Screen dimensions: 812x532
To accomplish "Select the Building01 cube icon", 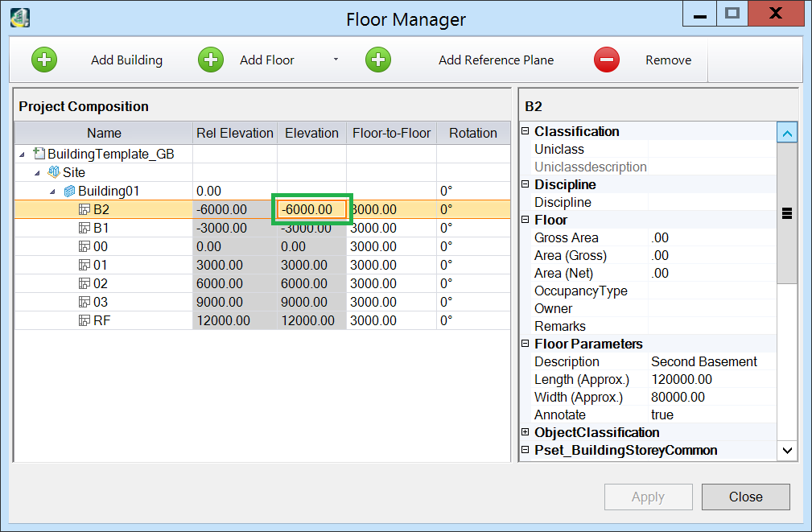I will coord(69,191).
